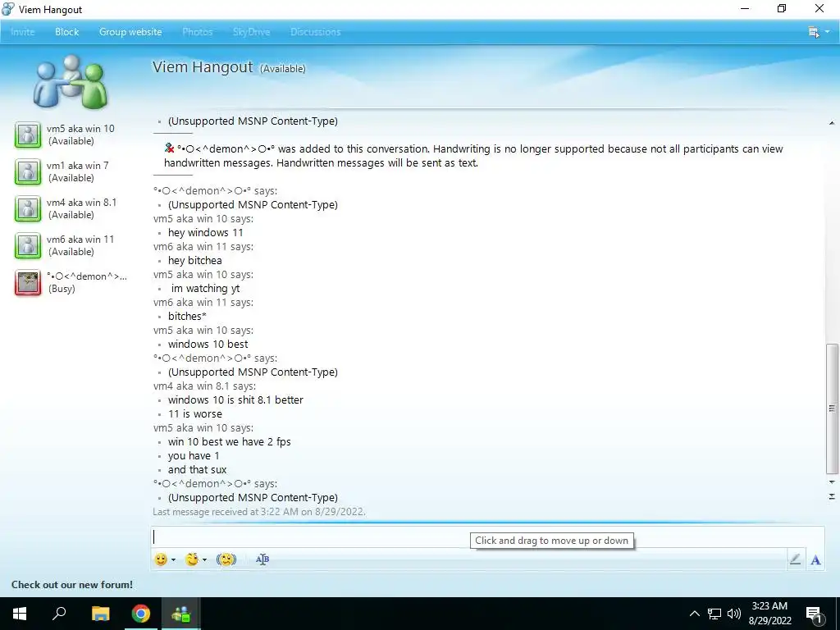Click message 'windows 10 is shit 8.1 better'
Screen dimensions: 840x630
coord(235,399)
